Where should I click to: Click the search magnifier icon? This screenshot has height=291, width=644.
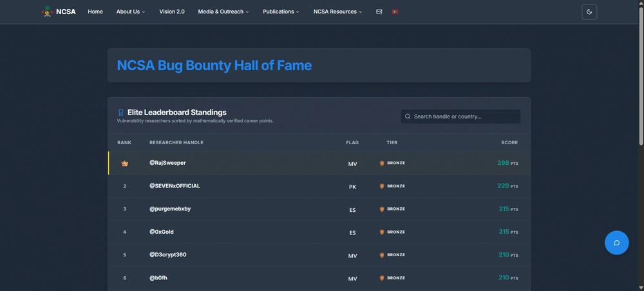pos(408,117)
